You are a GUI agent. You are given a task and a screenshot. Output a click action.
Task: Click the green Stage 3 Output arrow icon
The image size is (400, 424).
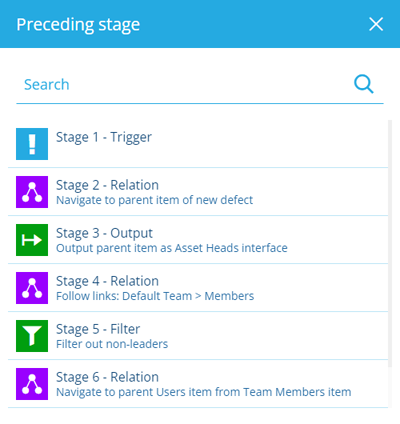click(32, 240)
